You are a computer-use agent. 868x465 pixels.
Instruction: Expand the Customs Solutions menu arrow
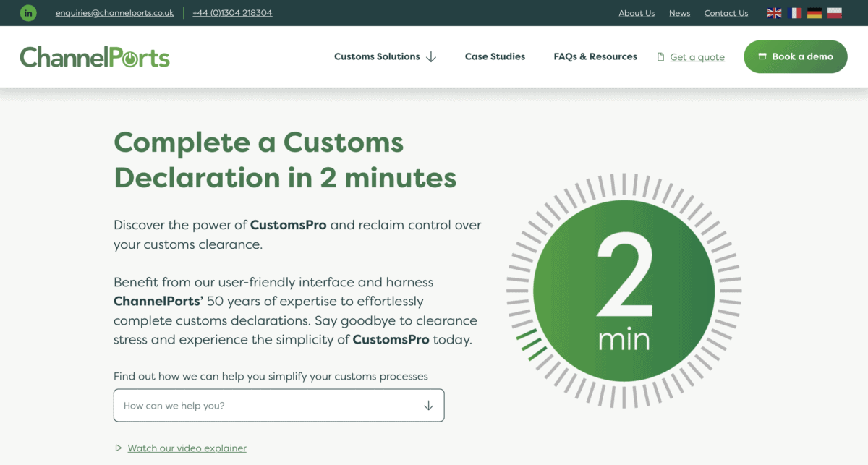click(x=431, y=57)
